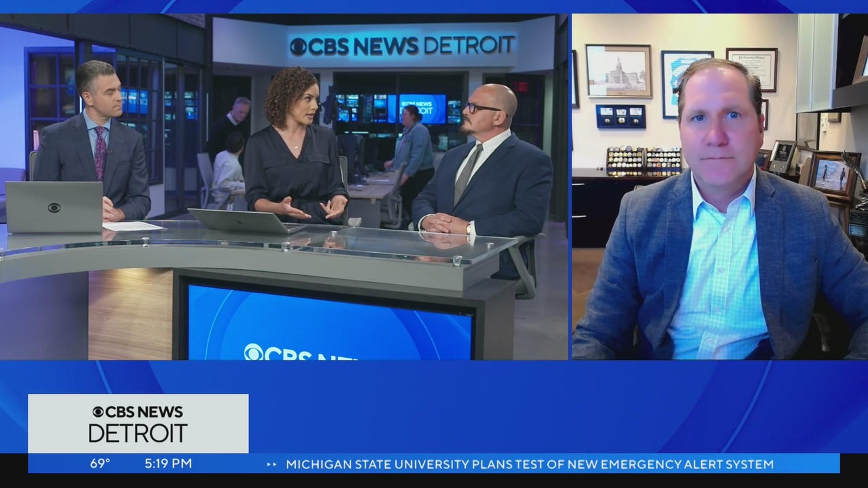Click the framed diploma on the office wall

[751, 68]
